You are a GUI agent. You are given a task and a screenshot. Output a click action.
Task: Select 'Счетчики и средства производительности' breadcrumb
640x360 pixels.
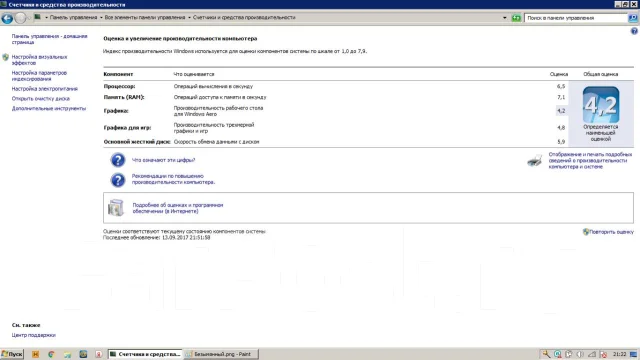tap(244, 18)
